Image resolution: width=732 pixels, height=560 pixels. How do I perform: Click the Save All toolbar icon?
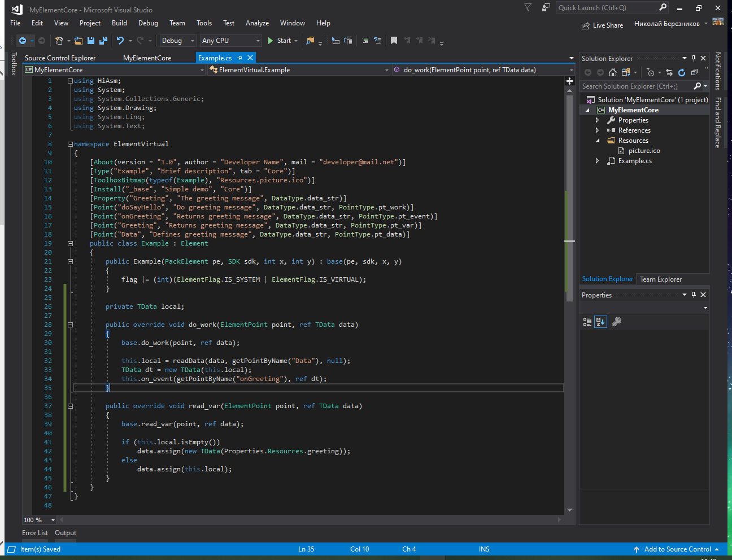pos(103,41)
